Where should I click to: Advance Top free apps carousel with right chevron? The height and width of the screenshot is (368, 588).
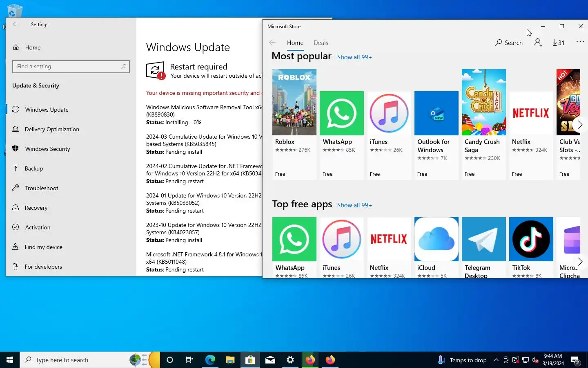(x=580, y=262)
